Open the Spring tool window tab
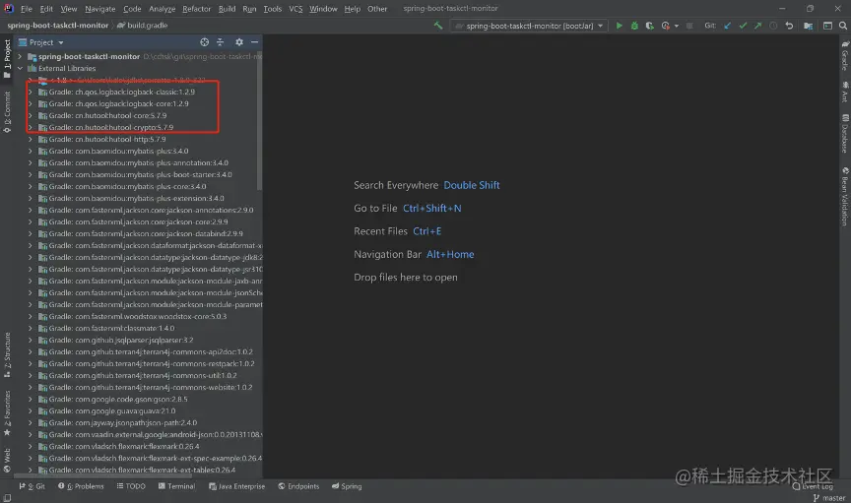This screenshot has height=504, width=851. [347, 486]
